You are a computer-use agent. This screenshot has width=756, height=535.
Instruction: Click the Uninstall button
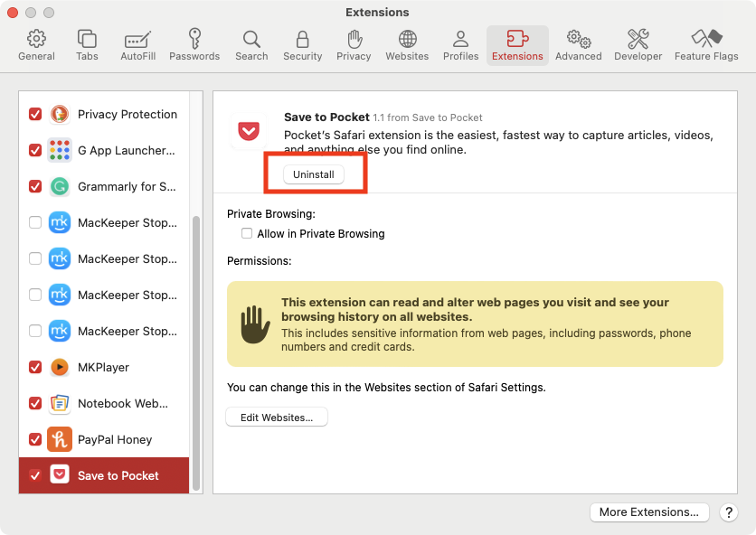point(314,174)
